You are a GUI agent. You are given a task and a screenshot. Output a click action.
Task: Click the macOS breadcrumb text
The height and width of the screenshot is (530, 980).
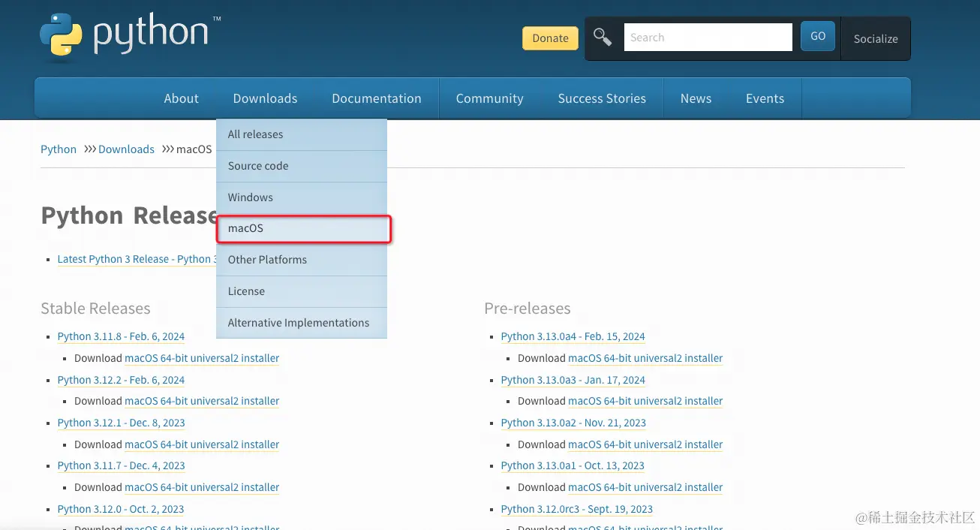pyautogui.click(x=194, y=149)
